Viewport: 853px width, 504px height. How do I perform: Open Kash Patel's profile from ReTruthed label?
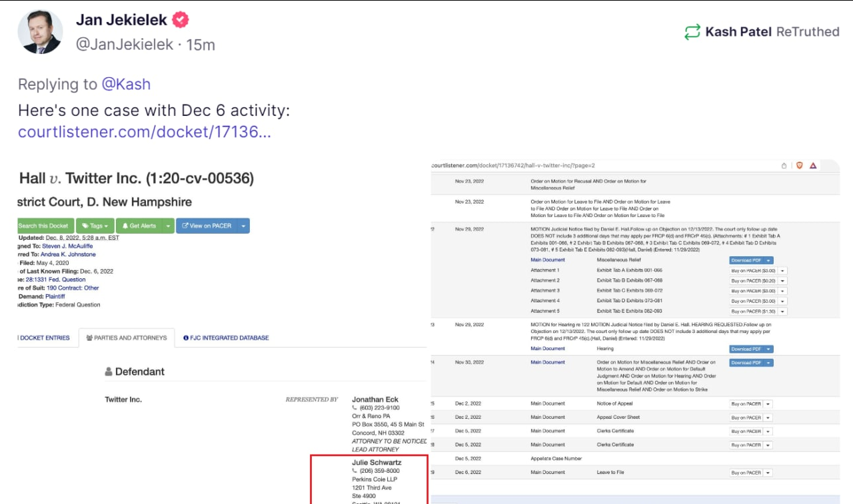click(738, 31)
